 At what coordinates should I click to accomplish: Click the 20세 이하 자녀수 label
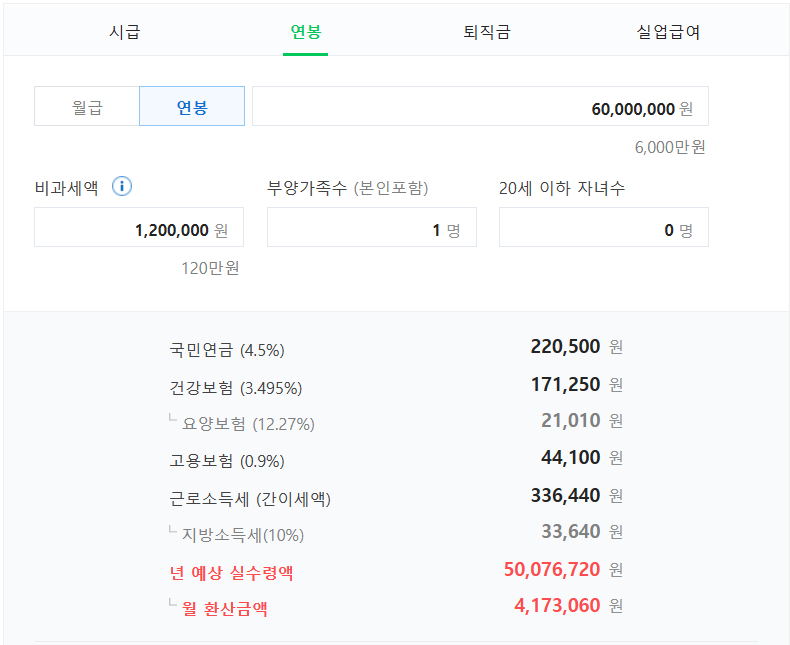click(562, 188)
